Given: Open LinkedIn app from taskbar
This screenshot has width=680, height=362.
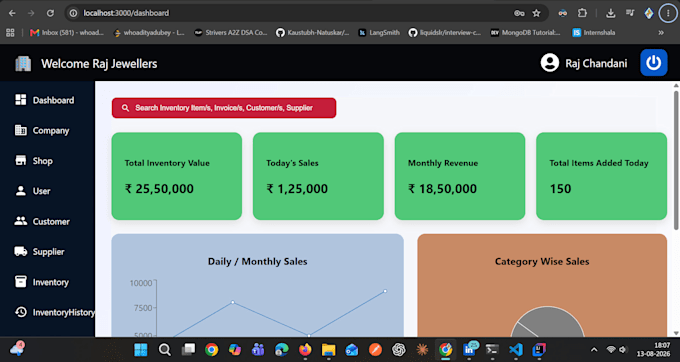Looking at the screenshot, I should tap(469, 349).
